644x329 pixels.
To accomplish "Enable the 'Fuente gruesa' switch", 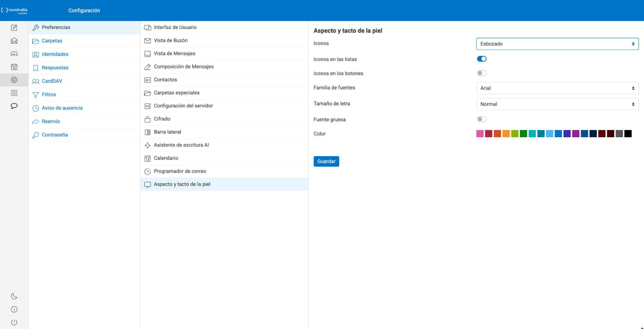I will click(x=482, y=120).
